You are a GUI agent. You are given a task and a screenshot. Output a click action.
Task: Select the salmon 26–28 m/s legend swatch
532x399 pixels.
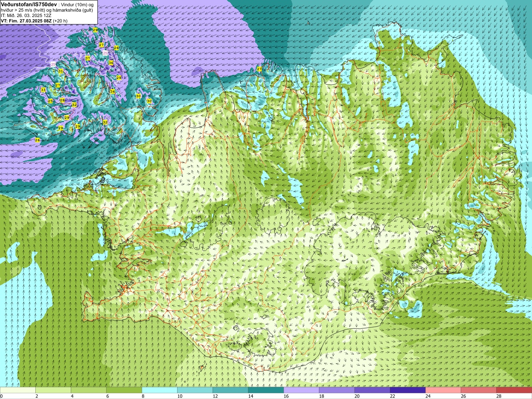[x=479, y=390]
